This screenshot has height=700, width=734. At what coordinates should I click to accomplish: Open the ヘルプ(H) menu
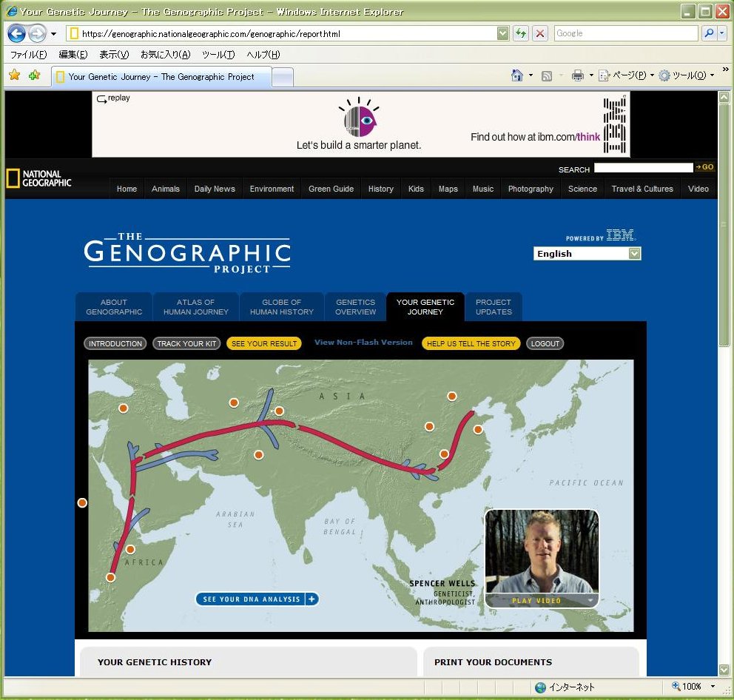click(263, 54)
